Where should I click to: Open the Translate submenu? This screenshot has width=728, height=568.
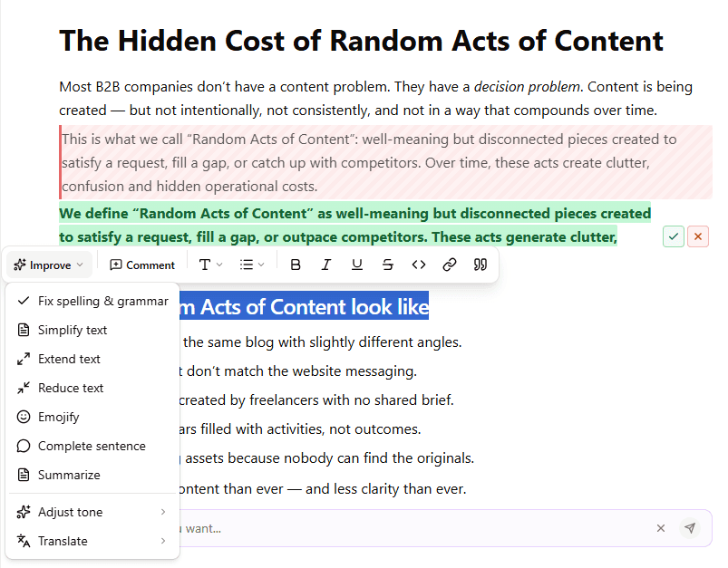[92, 541]
